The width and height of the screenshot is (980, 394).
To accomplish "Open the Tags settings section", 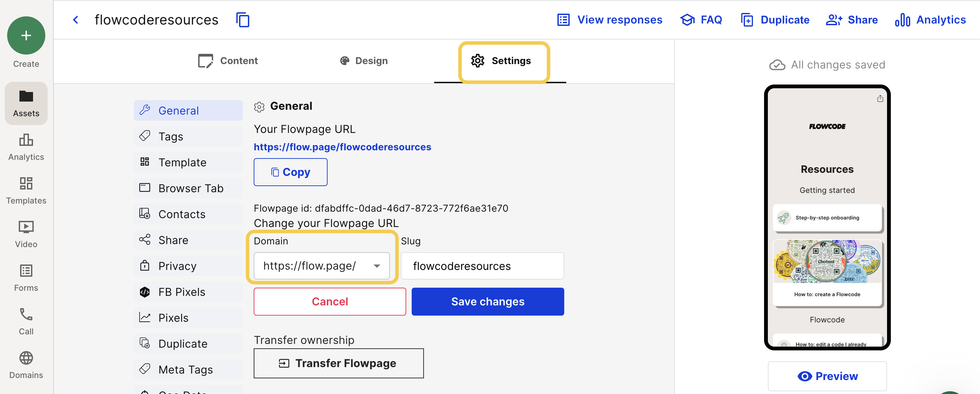I will click(x=188, y=136).
